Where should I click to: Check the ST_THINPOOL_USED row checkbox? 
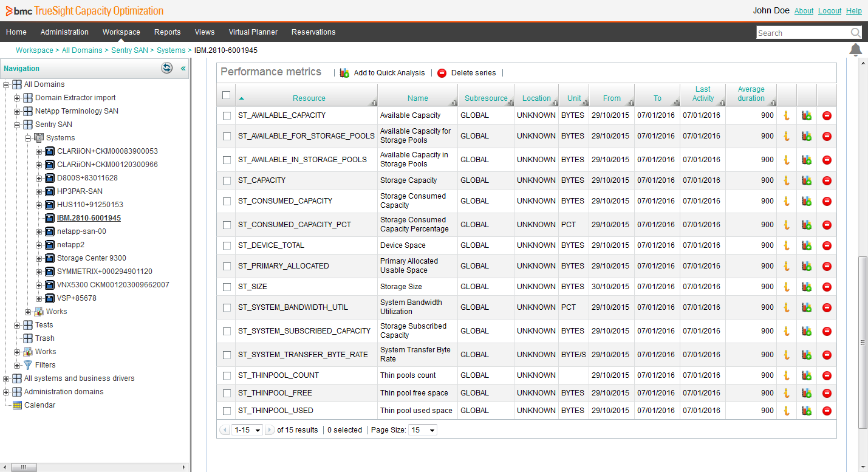point(227,411)
